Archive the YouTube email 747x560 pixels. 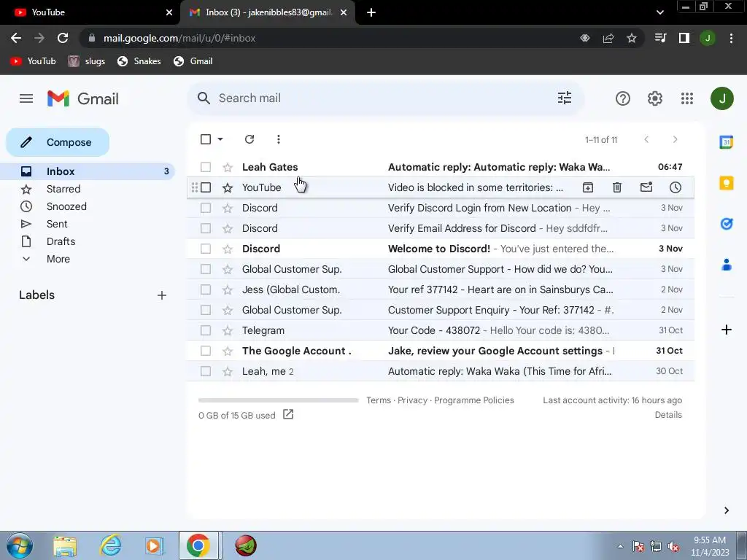point(588,187)
